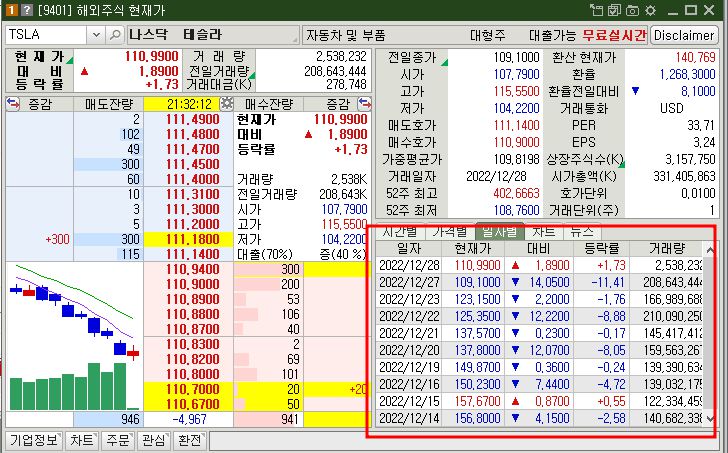Switch to the 가격별 tab
Image resolution: width=728 pixels, height=453 pixels.
coord(449,231)
